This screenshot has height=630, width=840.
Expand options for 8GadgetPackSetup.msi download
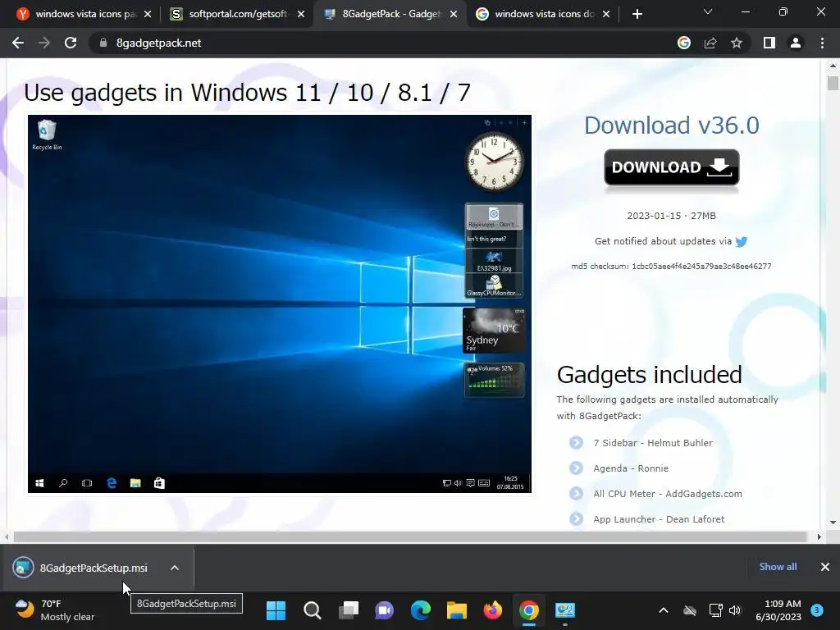click(175, 568)
